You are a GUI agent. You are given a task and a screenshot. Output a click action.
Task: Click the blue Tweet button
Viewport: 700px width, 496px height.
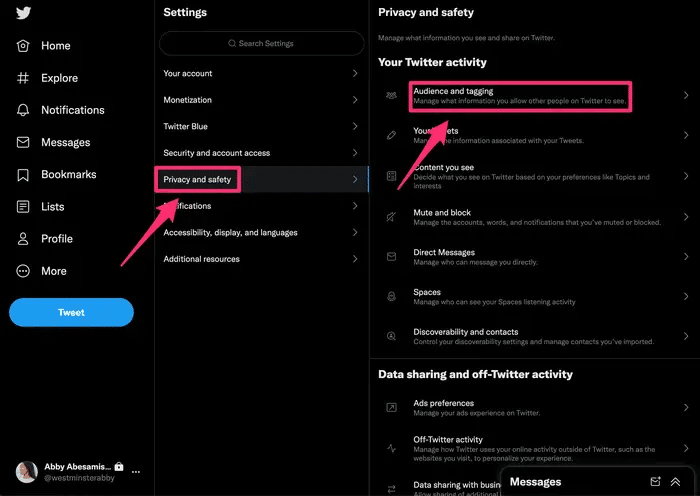pos(71,312)
